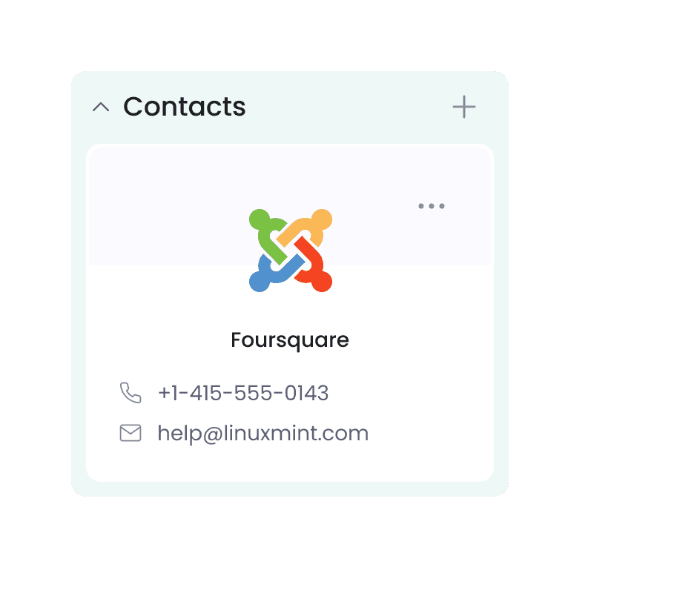The height and width of the screenshot is (593, 700).
Task: Email help@linuxmint.com
Action: pyautogui.click(x=263, y=433)
